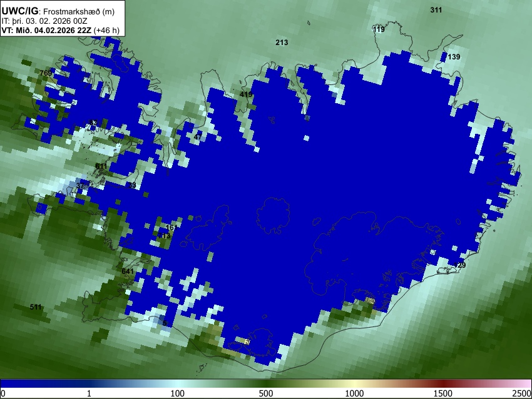The width and height of the screenshot is (532, 399).
Task: Click the map value 139
Action: 454,57
